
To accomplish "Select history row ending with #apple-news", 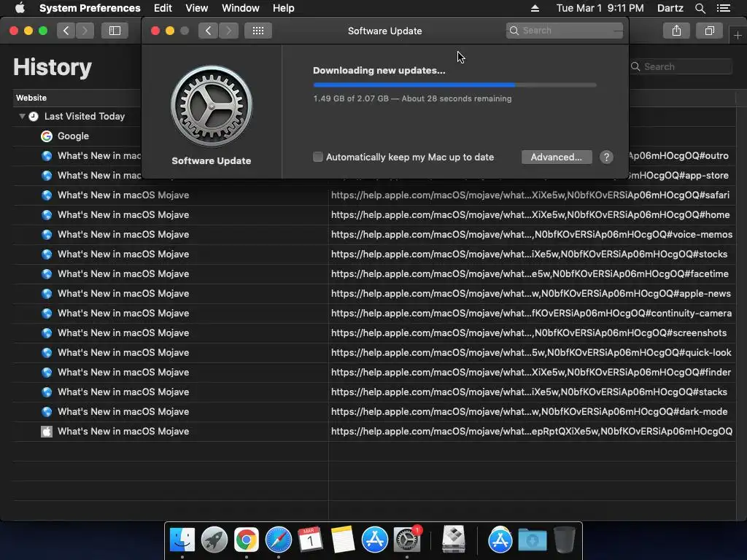I will 374,294.
